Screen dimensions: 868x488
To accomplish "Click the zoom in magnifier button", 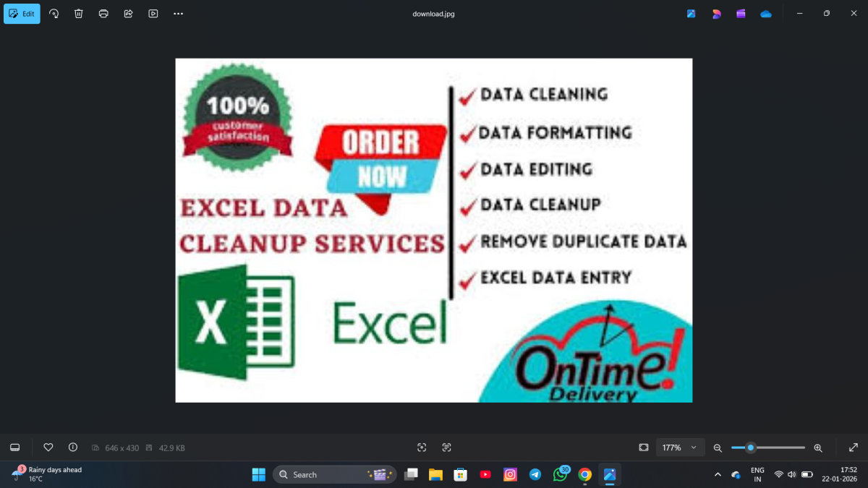I will coord(818,448).
